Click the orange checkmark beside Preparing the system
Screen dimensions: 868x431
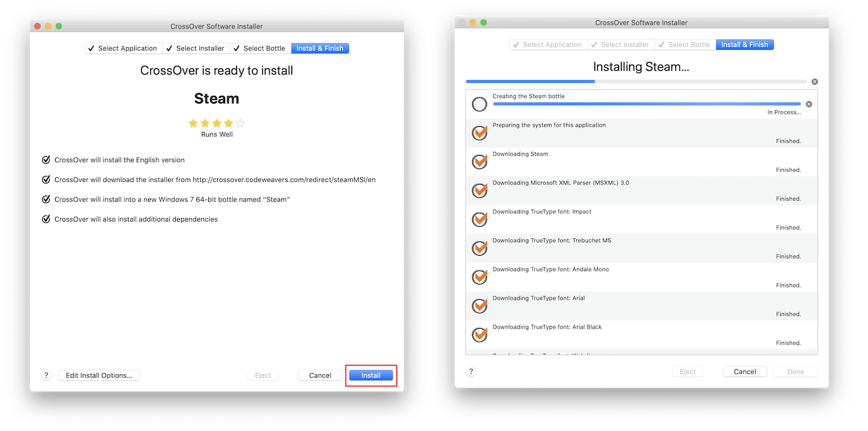click(x=479, y=132)
